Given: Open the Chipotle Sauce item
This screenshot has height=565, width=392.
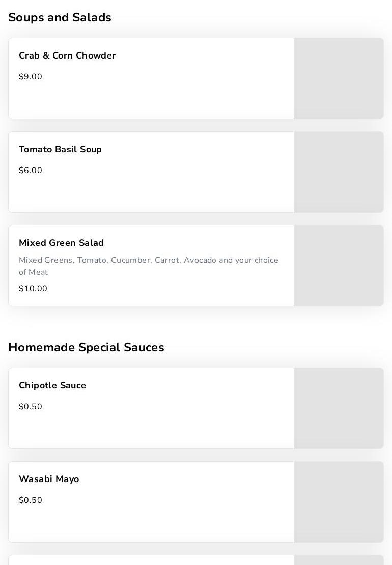Looking at the screenshot, I should click(52, 385).
